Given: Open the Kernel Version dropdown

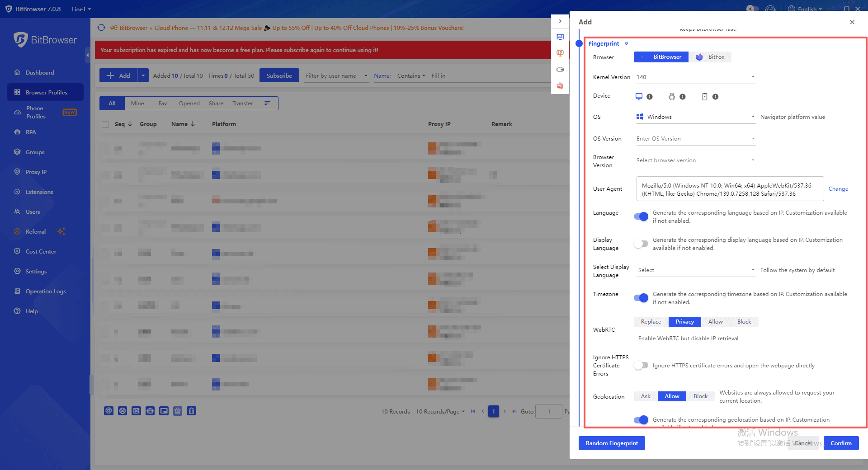Looking at the screenshot, I should click(x=695, y=77).
